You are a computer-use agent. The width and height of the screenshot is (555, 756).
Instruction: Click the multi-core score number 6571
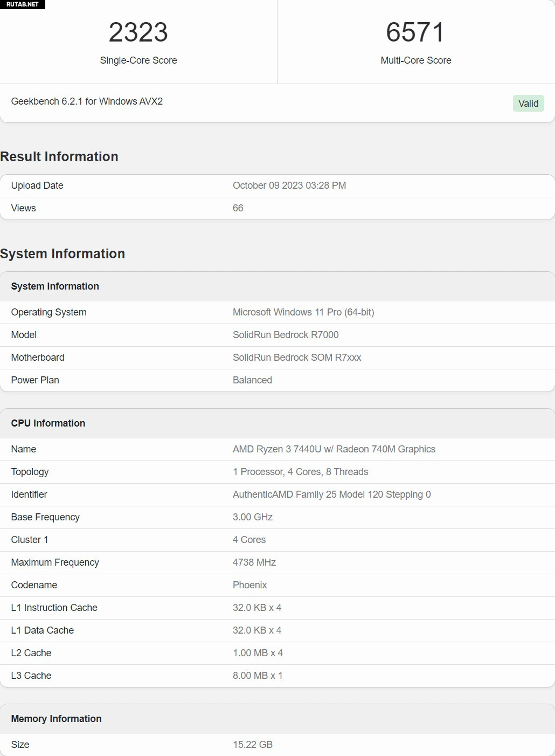[415, 32]
